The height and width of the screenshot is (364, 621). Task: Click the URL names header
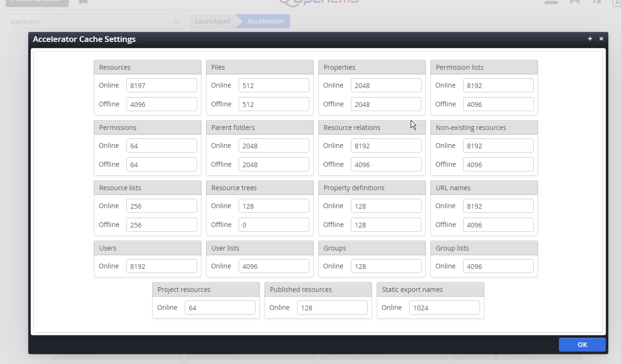tap(484, 188)
